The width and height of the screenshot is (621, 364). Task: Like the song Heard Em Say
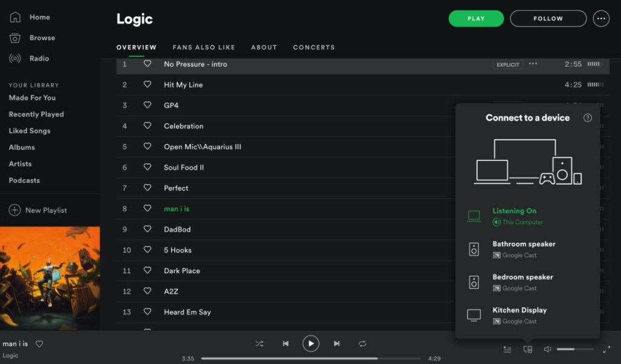pyautogui.click(x=147, y=312)
